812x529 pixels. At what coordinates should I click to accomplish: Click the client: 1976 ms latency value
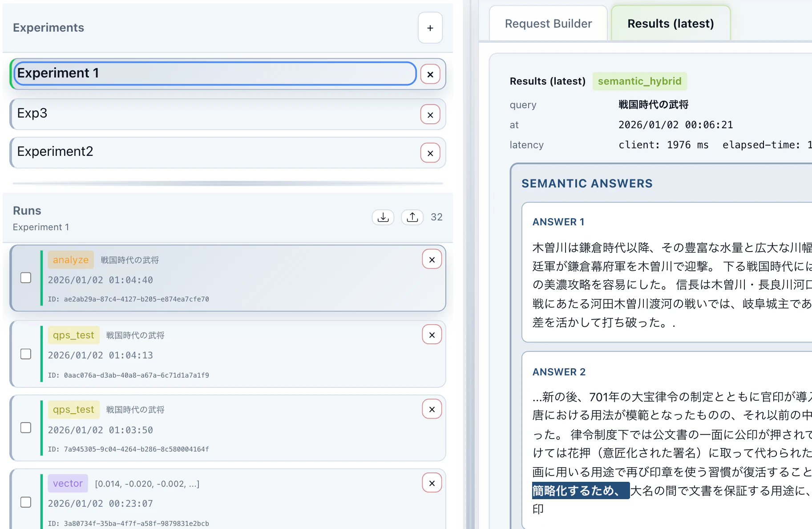[663, 145]
